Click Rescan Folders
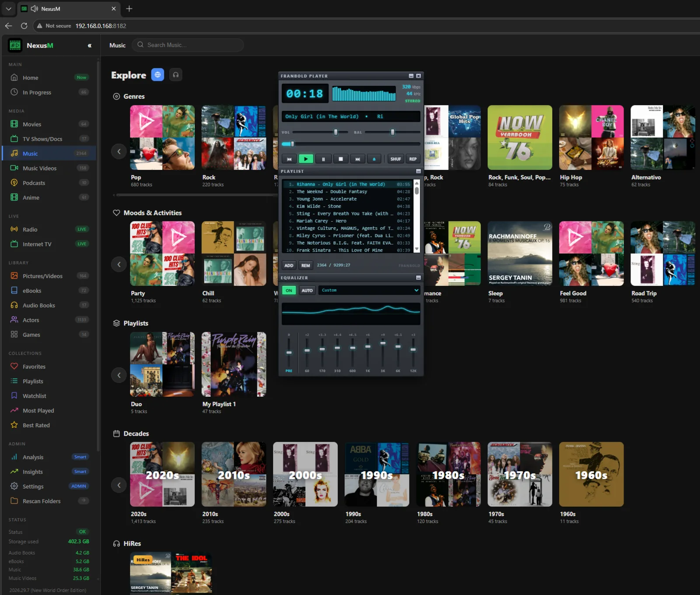The width and height of the screenshot is (700, 595). coord(49,501)
